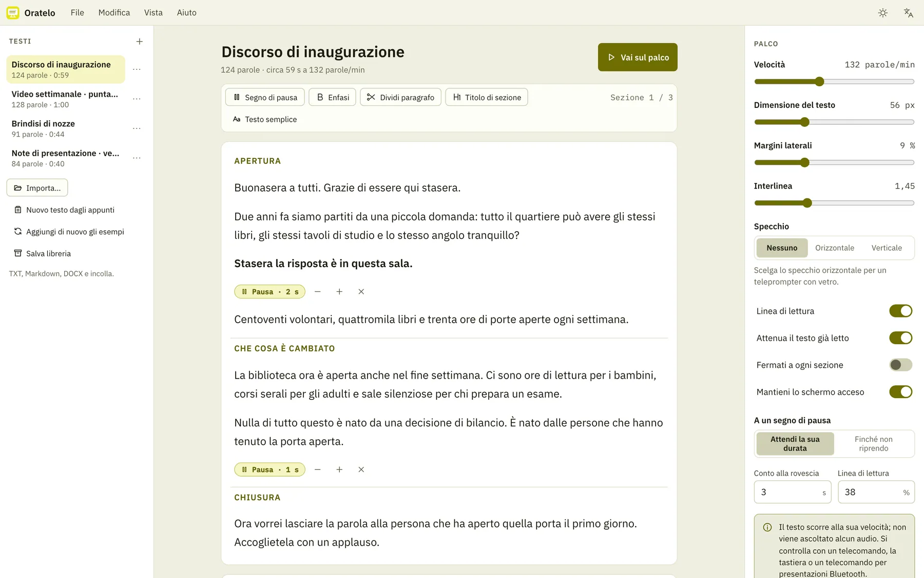Viewport: 924px width, 578px height.
Task: Open the Aiuto menu
Action: point(186,13)
